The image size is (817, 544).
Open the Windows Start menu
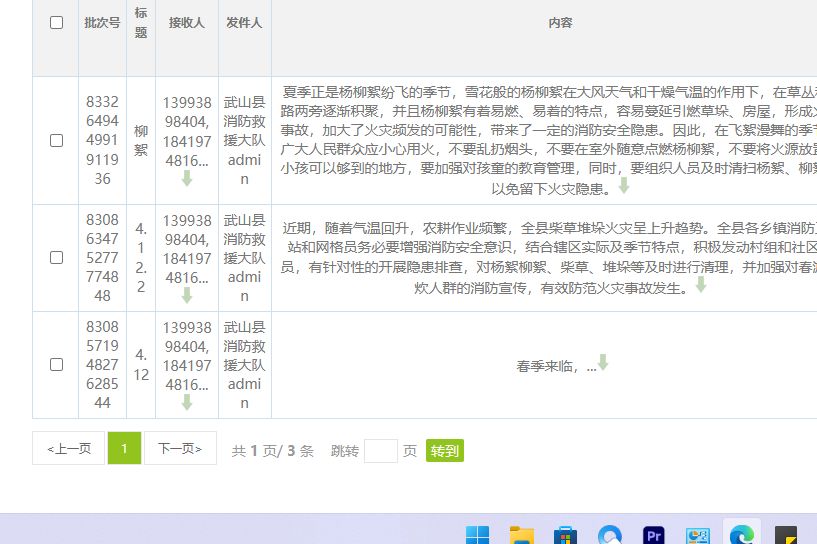477,535
